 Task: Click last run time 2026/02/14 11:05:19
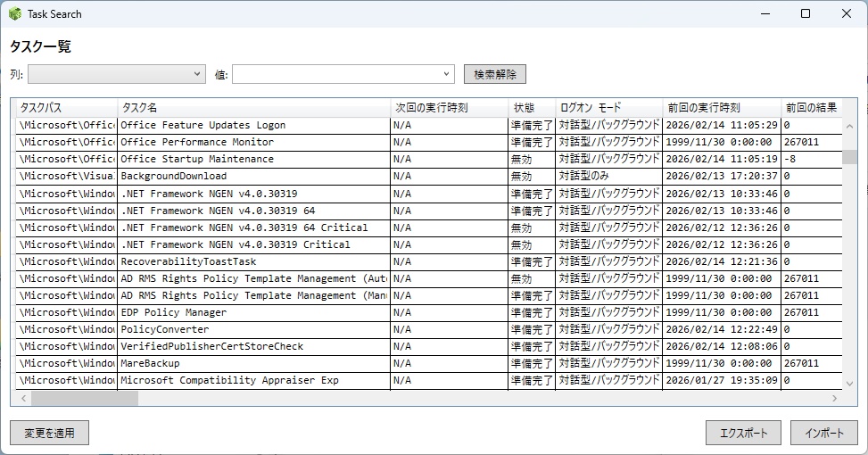(x=722, y=159)
